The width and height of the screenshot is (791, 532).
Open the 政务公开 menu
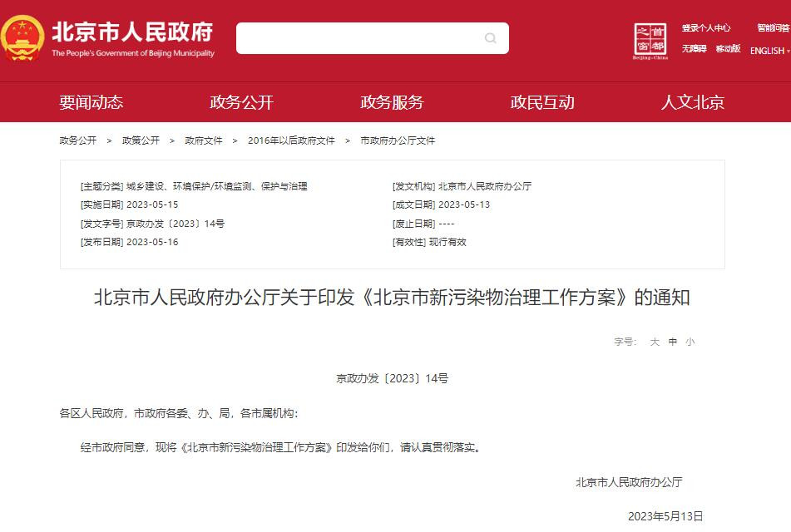point(242,102)
